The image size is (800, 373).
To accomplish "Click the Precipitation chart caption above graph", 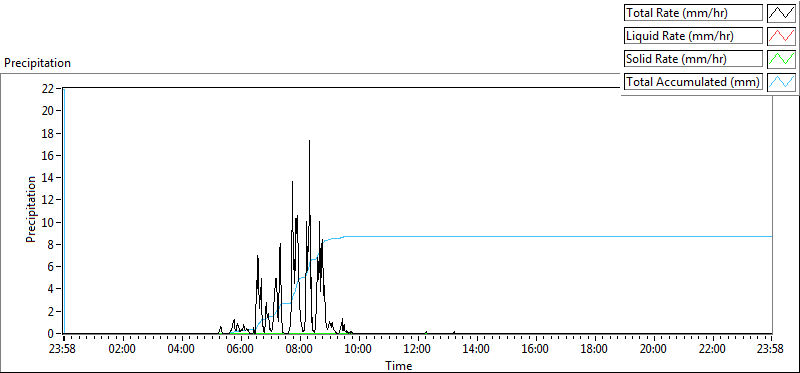I will click(37, 63).
